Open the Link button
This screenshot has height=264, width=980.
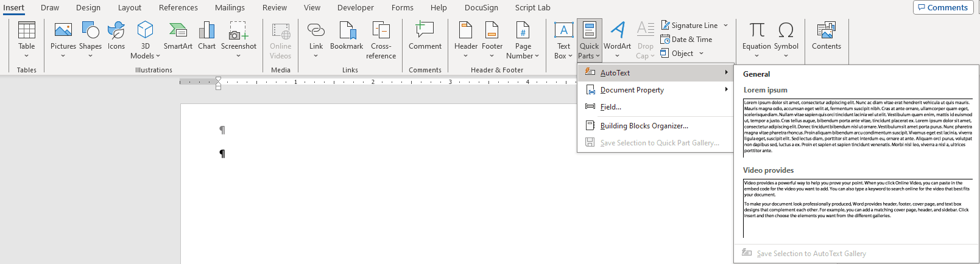[x=316, y=40]
